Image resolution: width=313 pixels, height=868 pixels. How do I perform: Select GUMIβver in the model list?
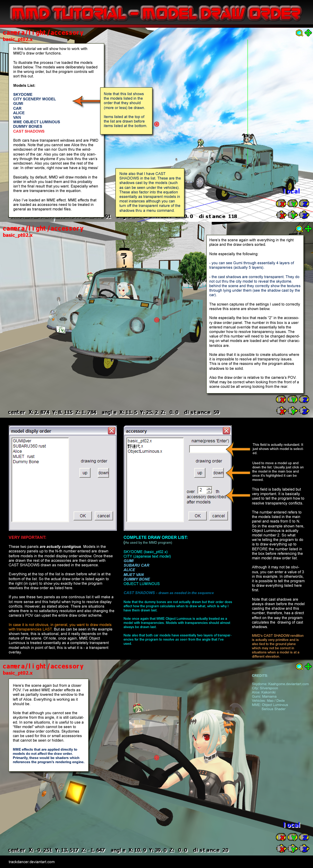40,441
